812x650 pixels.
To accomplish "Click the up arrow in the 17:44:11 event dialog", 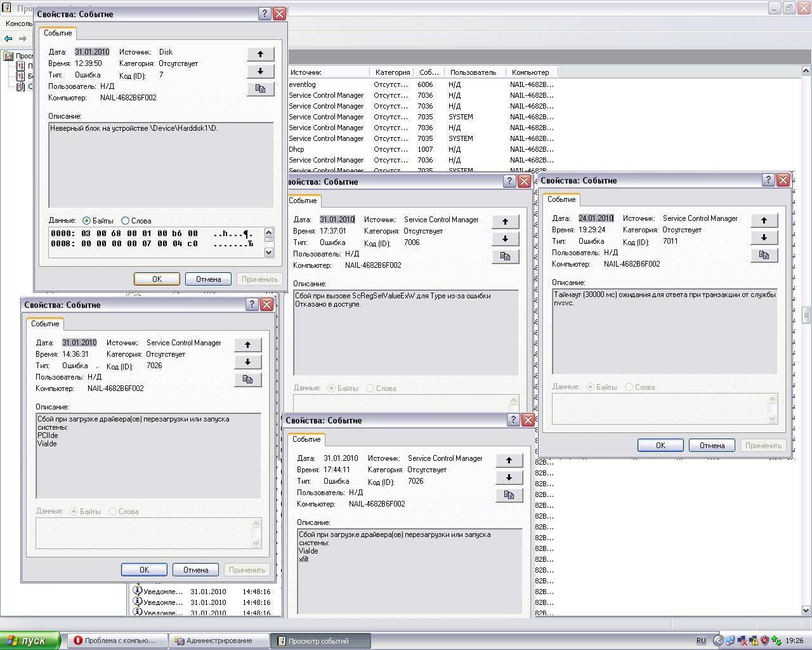I will pos(509,460).
